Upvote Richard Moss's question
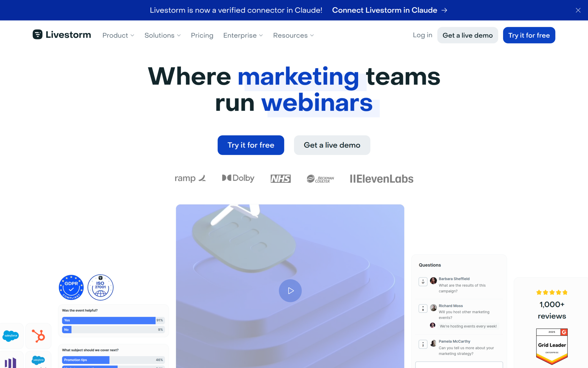The width and height of the screenshot is (588, 368). point(423,308)
